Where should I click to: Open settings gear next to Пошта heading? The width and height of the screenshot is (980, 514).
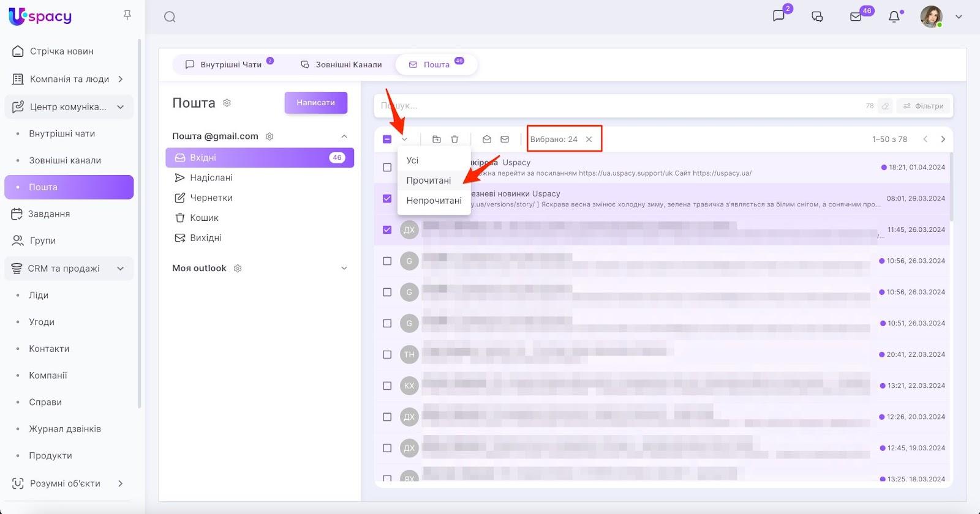click(x=227, y=103)
